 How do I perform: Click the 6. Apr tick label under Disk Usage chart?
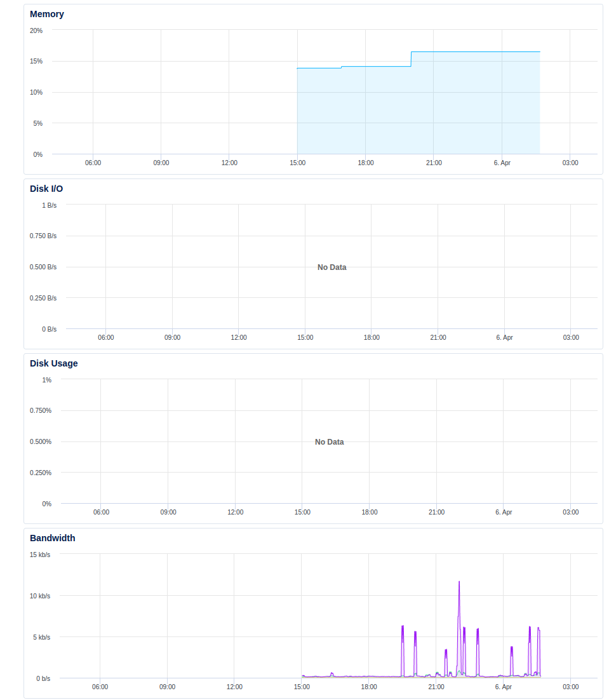[504, 512]
